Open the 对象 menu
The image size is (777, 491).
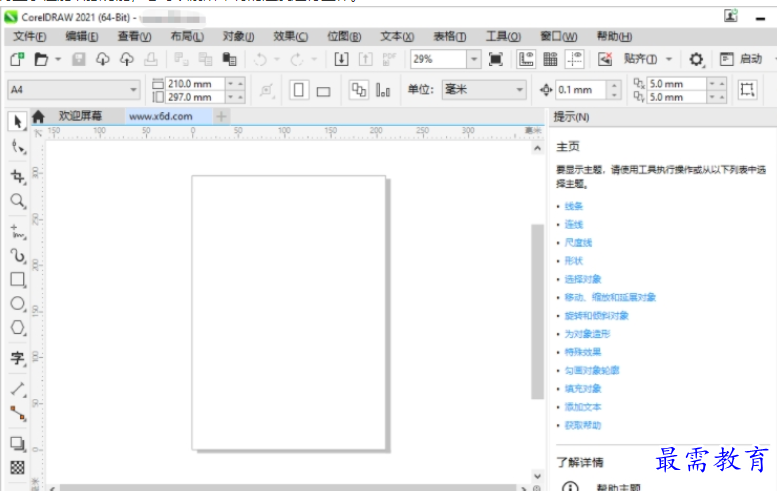238,36
